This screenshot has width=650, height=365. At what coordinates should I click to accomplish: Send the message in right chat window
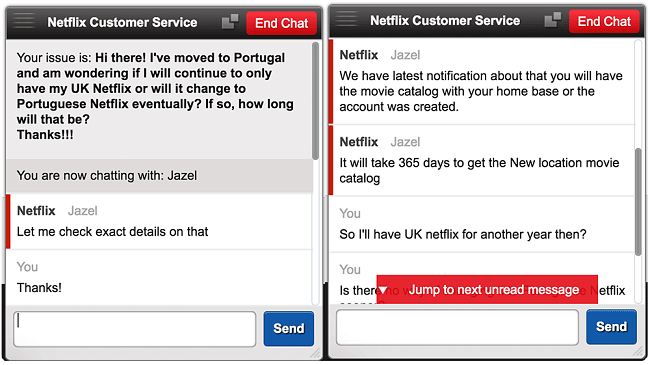coord(611,327)
